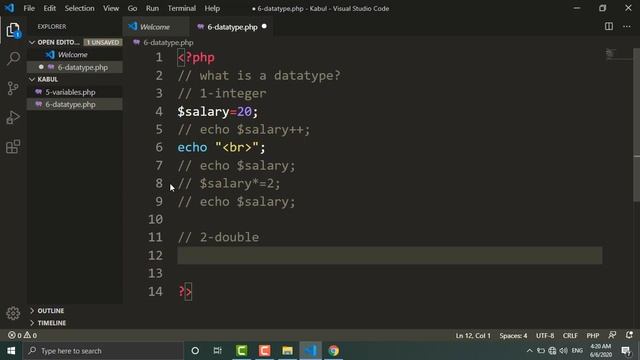Open the green Camtasia icon on taskbar
The height and width of the screenshot is (360, 640).
point(242,351)
